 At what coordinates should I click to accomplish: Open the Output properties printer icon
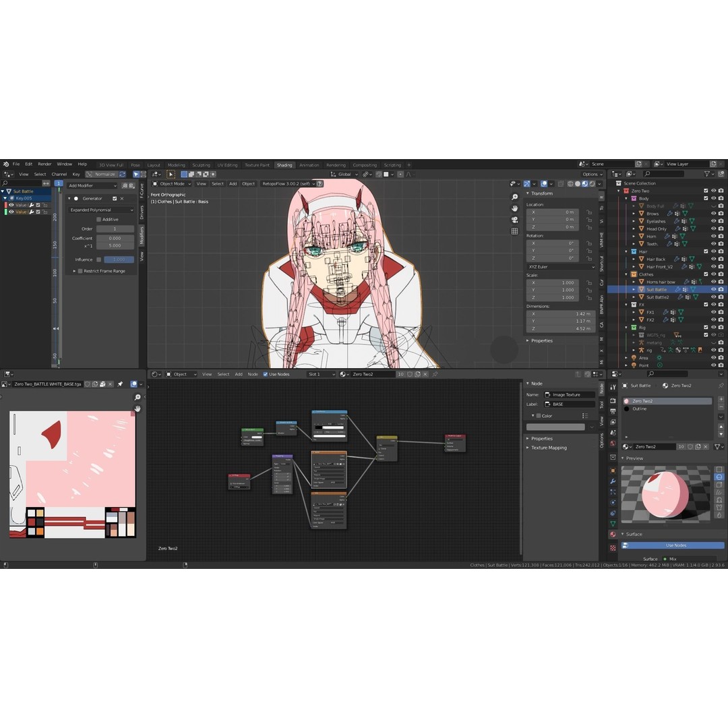point(613,411)
